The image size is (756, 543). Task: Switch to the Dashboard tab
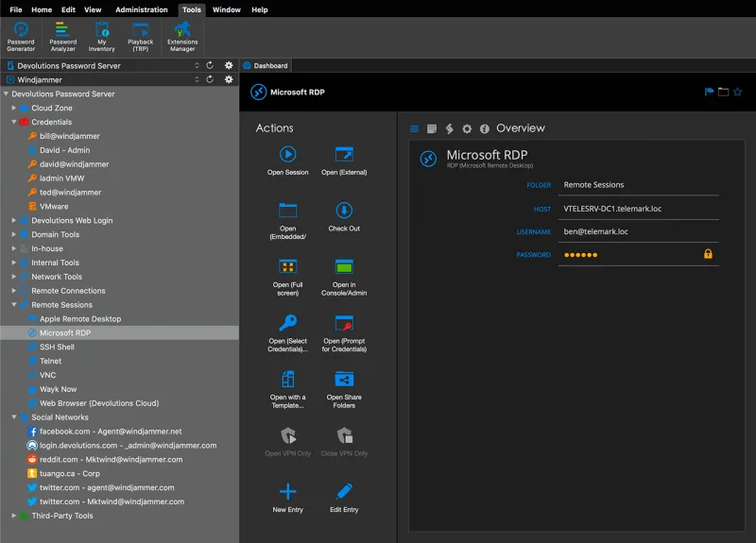pyautogui.click(x=266, y=65)
